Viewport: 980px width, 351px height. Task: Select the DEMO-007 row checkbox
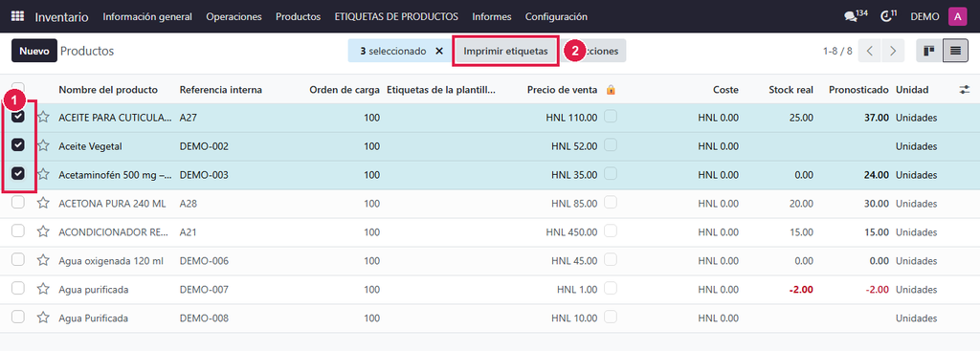point(18,289)
